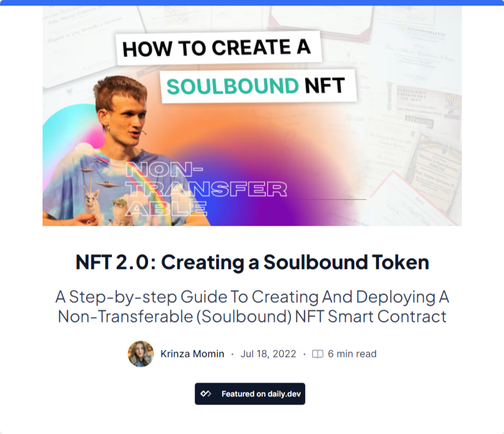
Task: Click the "HOW TO CREATE A" cover banner
Action: click(217, 48)
